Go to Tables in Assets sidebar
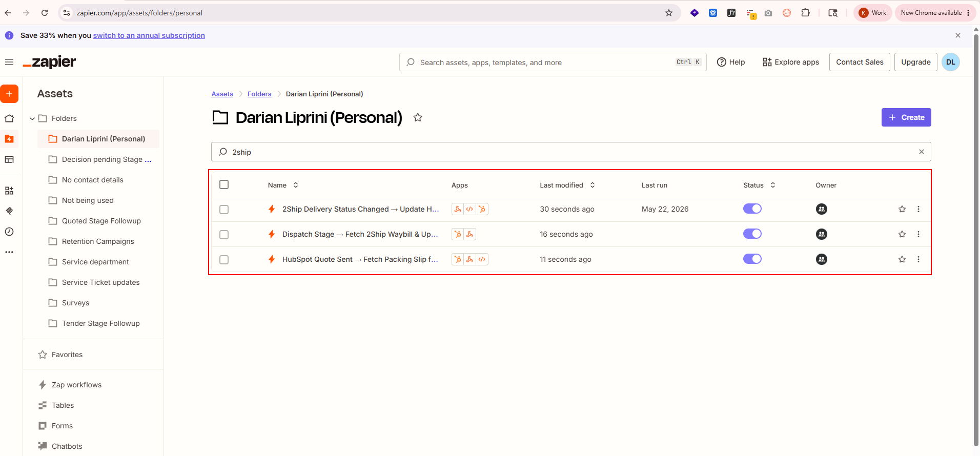This screenshot has width=980, height=456. coord(63,405)
